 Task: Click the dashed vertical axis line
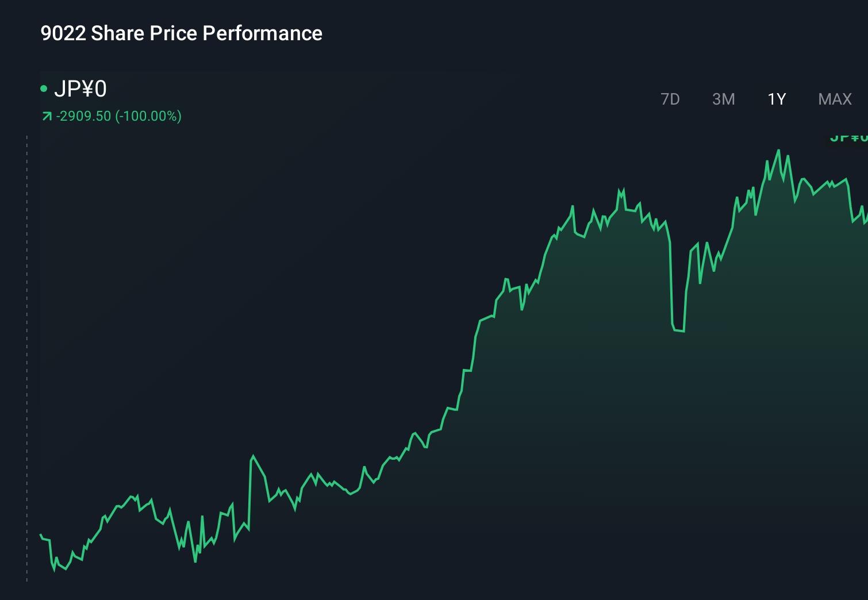(26, 356)
